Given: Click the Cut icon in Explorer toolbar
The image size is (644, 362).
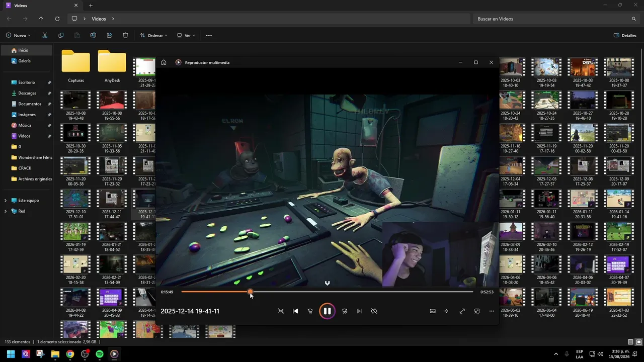Looking at the screenshot, I should coord(45,35).
